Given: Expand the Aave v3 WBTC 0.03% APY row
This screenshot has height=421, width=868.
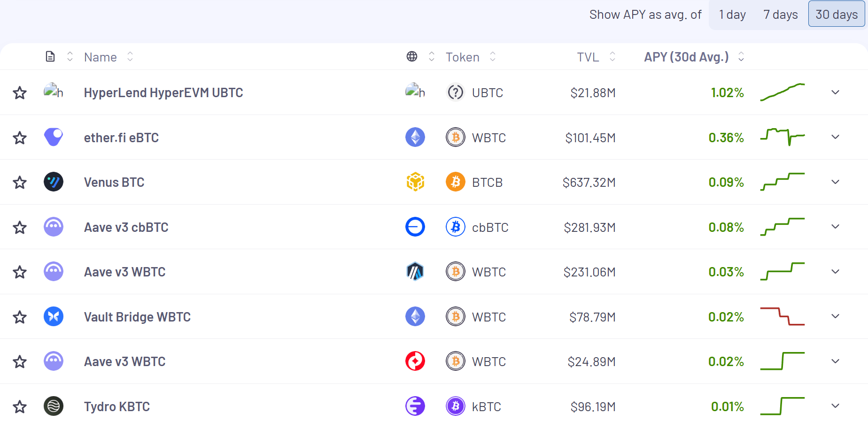Looking at the screenshot, I should [835, 271].
